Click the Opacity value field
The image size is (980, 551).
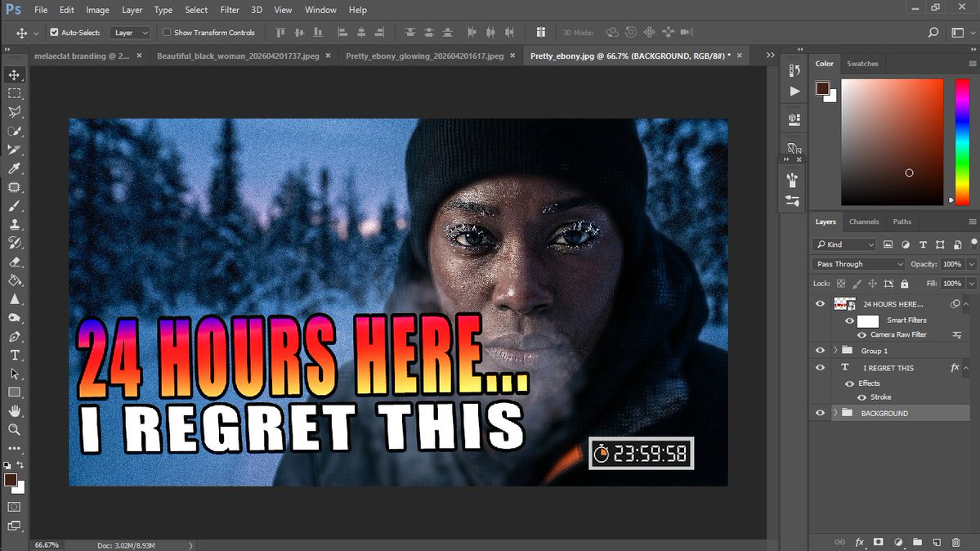952,264
